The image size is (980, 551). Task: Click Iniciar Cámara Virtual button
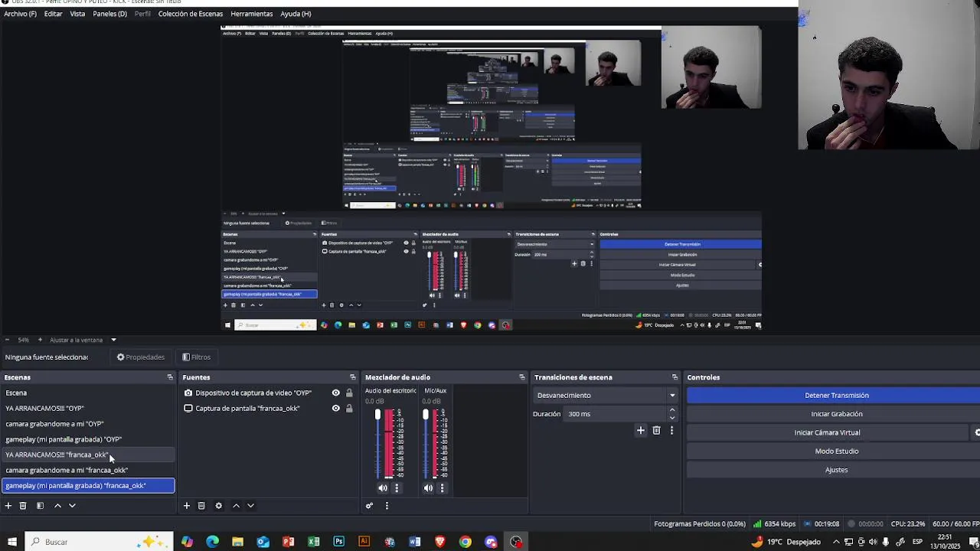click(x=827, y=432)
